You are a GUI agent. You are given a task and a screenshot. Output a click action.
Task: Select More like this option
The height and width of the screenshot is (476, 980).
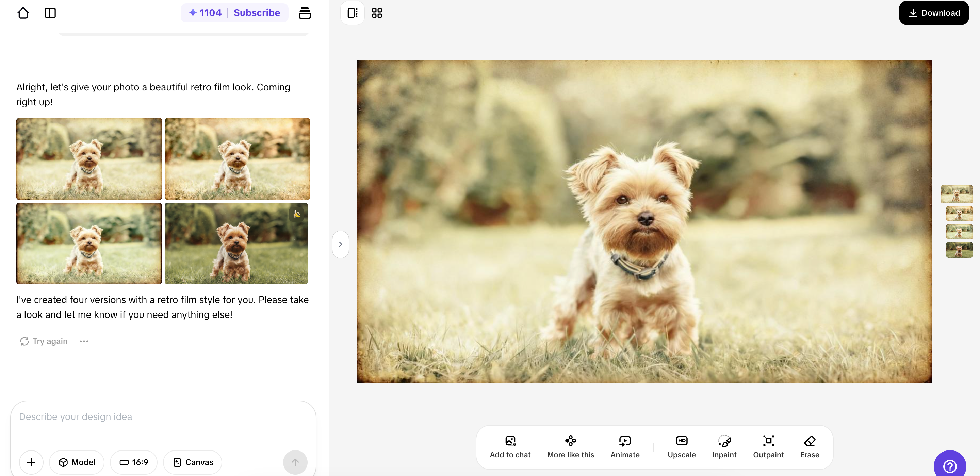pyautogui.click(x=570, y=447)
